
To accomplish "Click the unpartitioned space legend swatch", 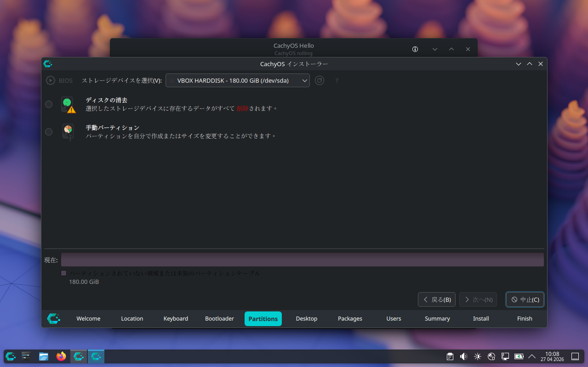I will [x=64, y=273].
